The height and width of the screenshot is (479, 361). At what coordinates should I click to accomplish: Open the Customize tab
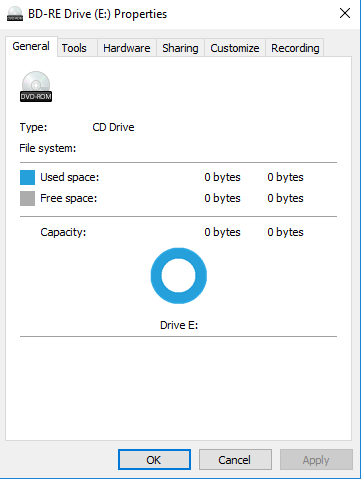(x=235, y=48)
